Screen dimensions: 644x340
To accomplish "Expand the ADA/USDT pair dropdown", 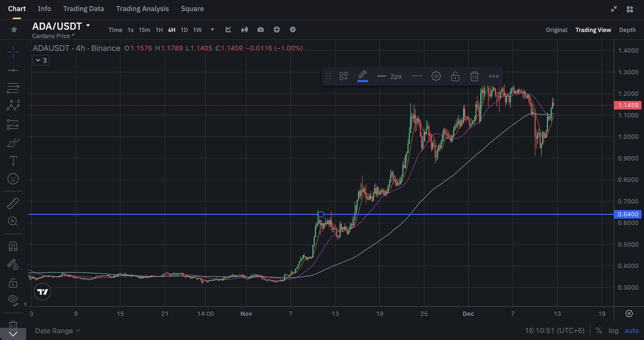I will 88,25.
